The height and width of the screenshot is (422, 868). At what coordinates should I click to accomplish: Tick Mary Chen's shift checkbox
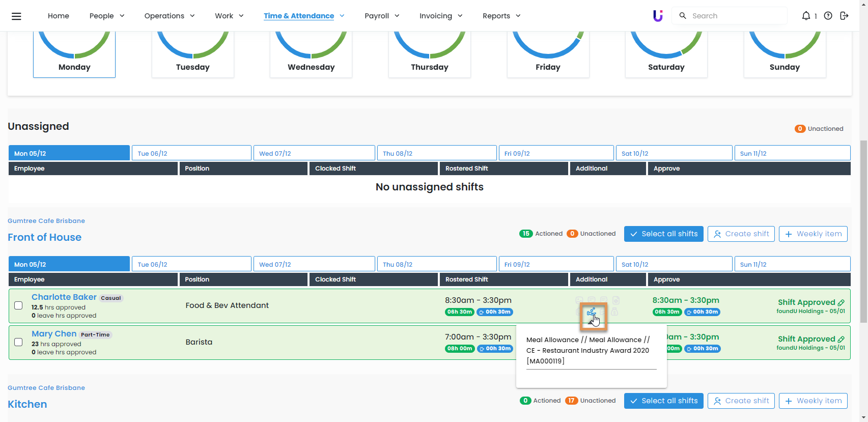tap(18, 342)
